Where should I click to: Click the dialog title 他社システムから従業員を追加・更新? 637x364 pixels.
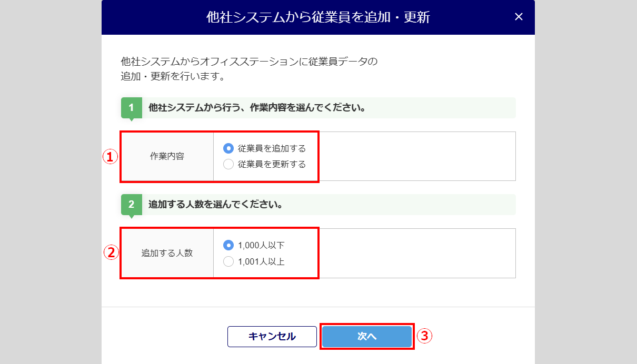coord(318,17)
